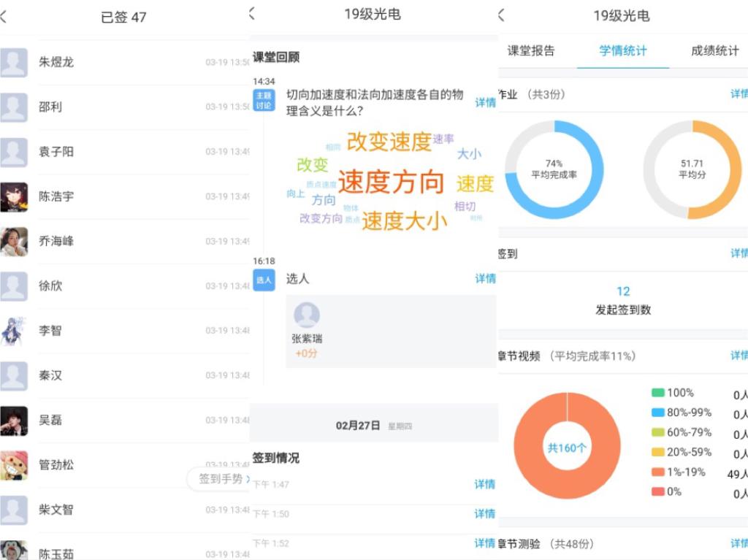748x560 pixels.
Task: Tap 陈浩宇's avatar picture
Action: tap(14, 196)
